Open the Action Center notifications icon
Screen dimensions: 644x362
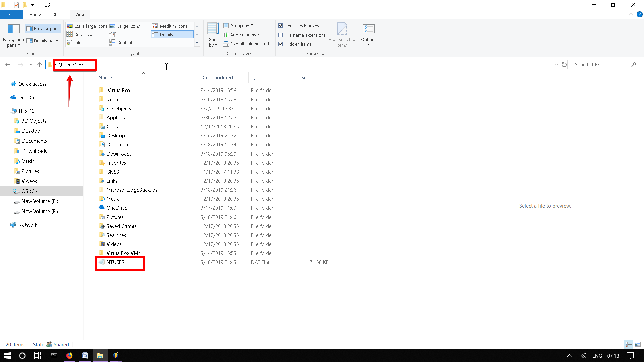[x=630, y=356]
